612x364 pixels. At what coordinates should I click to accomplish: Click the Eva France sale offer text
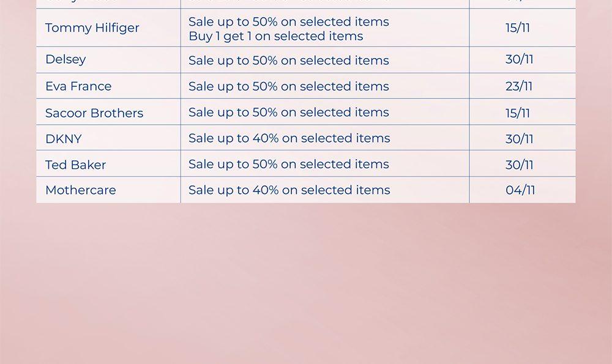288,86
